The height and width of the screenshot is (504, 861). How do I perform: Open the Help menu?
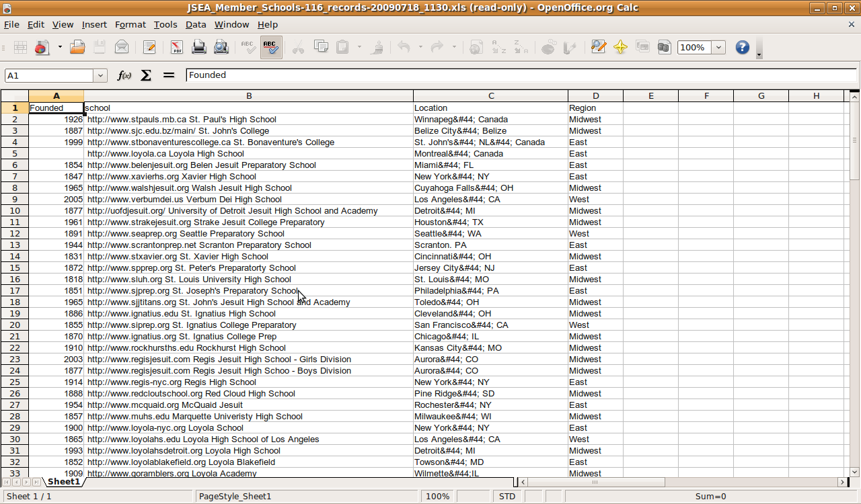pyautogui.click(x=268, y=24)
